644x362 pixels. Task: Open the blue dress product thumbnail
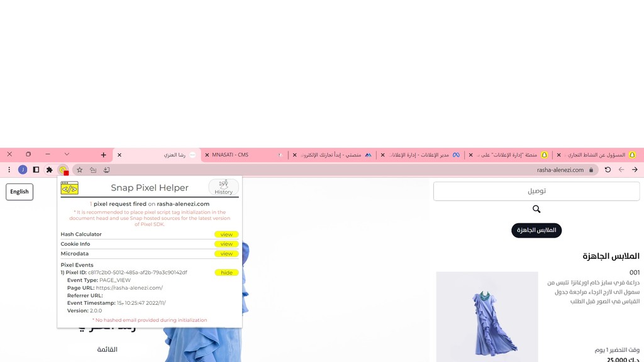[487, 317]
